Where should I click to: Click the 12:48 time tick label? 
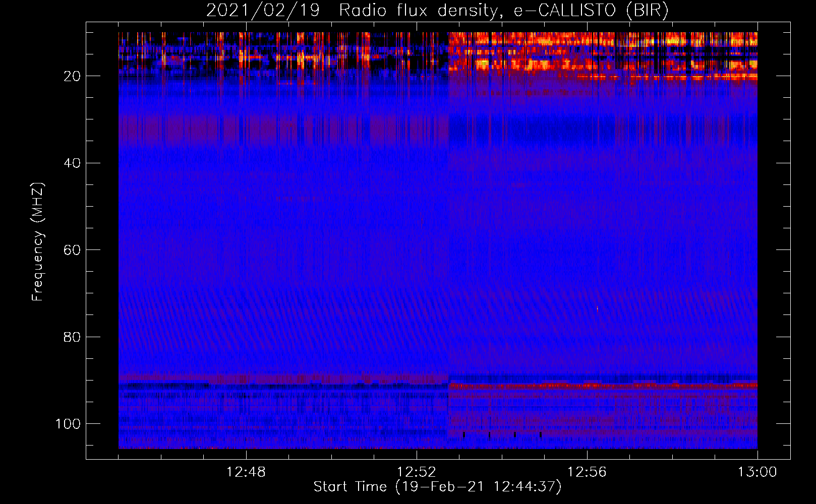pyautogui.click(x=246, y=472)
